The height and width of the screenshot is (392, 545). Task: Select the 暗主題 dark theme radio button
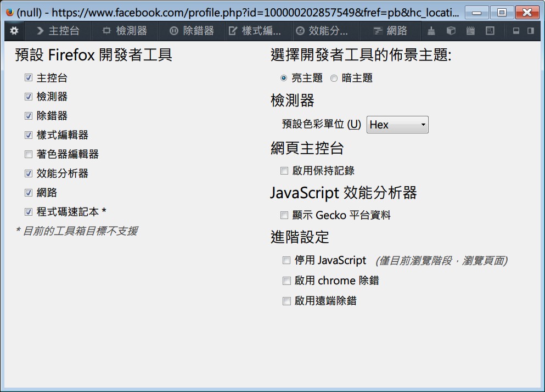click(x=334, y=79)
